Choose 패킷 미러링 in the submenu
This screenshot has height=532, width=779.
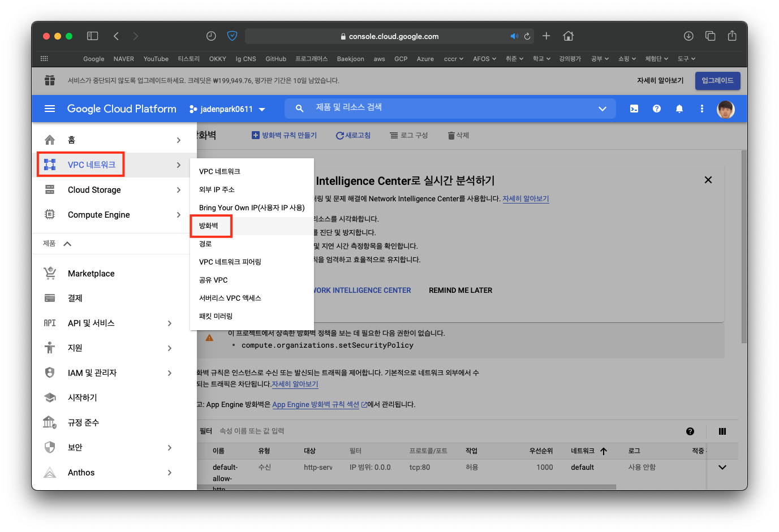tap(216, 316)
